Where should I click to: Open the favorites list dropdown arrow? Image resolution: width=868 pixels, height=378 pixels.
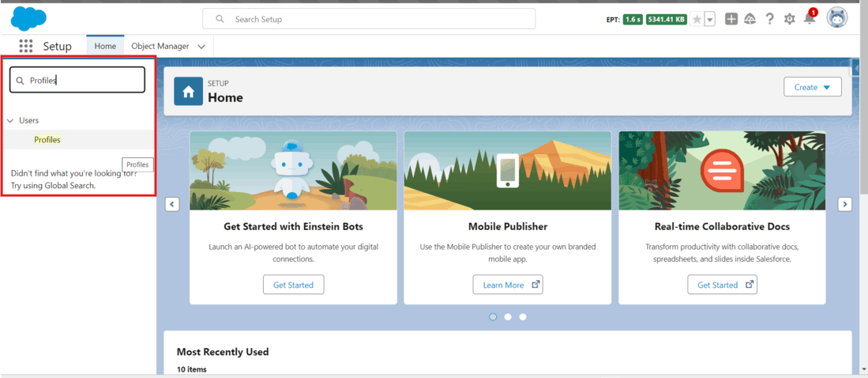coord(710,20)
